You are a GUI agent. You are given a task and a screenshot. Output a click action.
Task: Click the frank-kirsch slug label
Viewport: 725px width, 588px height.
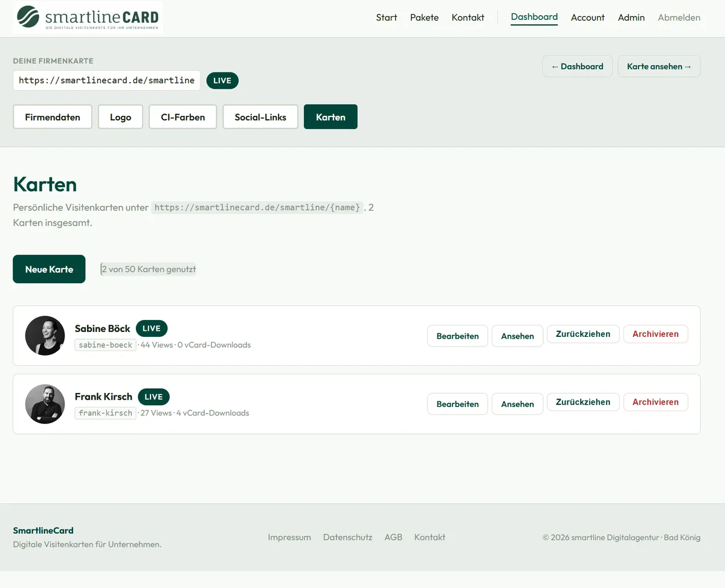tap(106, 413)
